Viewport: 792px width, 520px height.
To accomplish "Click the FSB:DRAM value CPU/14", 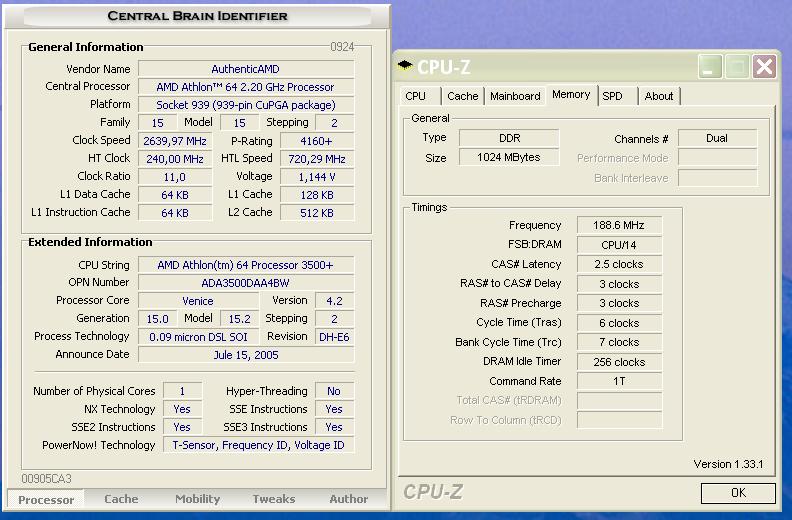I will pos(619,245).
